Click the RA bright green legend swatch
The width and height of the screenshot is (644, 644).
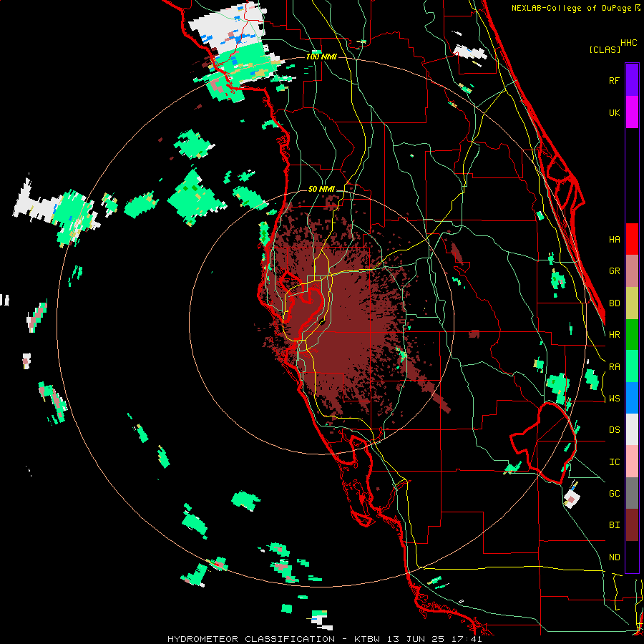tap(632, 366)
